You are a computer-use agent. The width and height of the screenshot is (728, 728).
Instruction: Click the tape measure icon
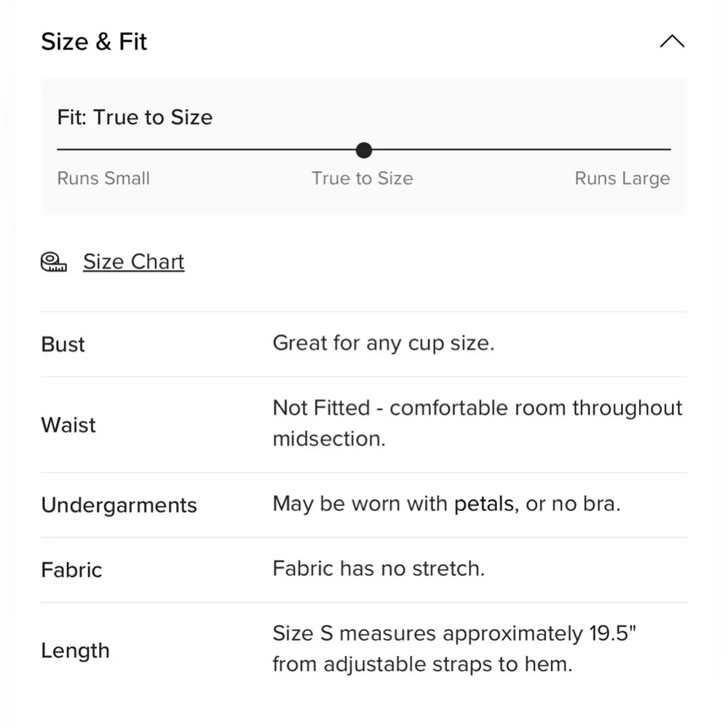click(53, 262)
